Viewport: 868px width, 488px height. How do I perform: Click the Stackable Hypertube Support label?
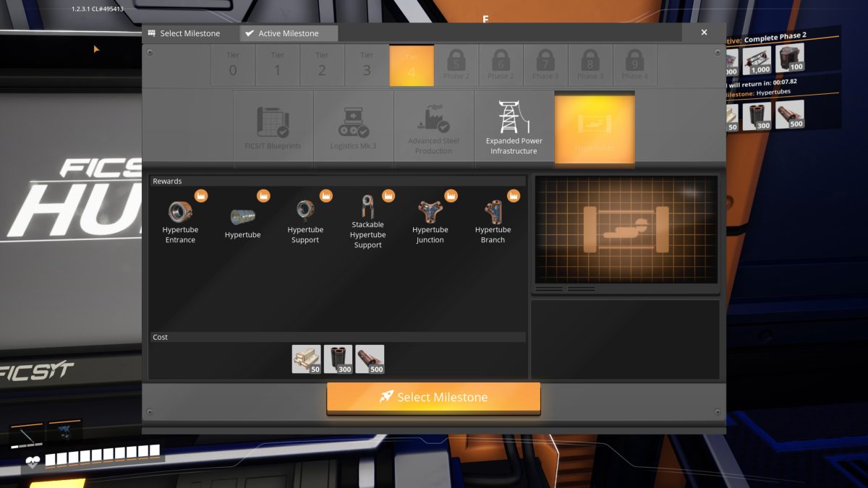click(367, 235)
